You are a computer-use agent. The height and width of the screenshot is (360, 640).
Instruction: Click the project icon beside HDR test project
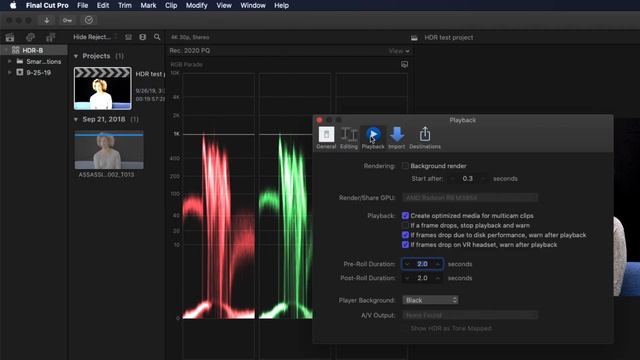[414, 38]
